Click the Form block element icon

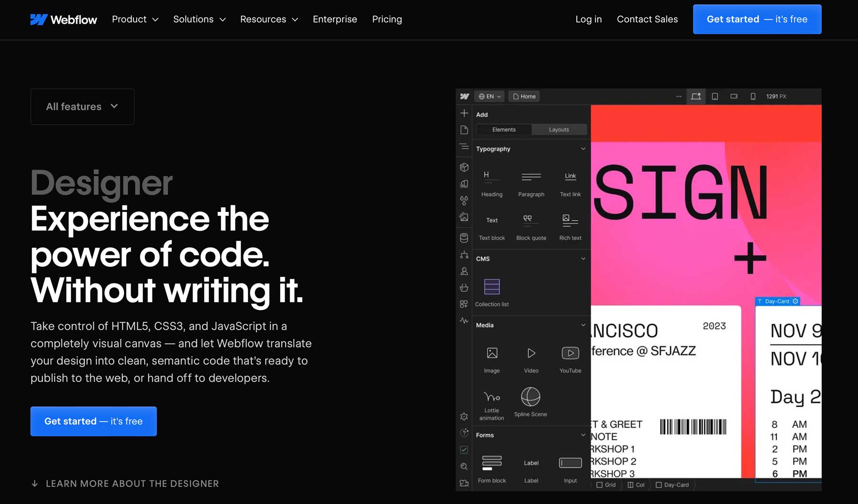[491, 463]
